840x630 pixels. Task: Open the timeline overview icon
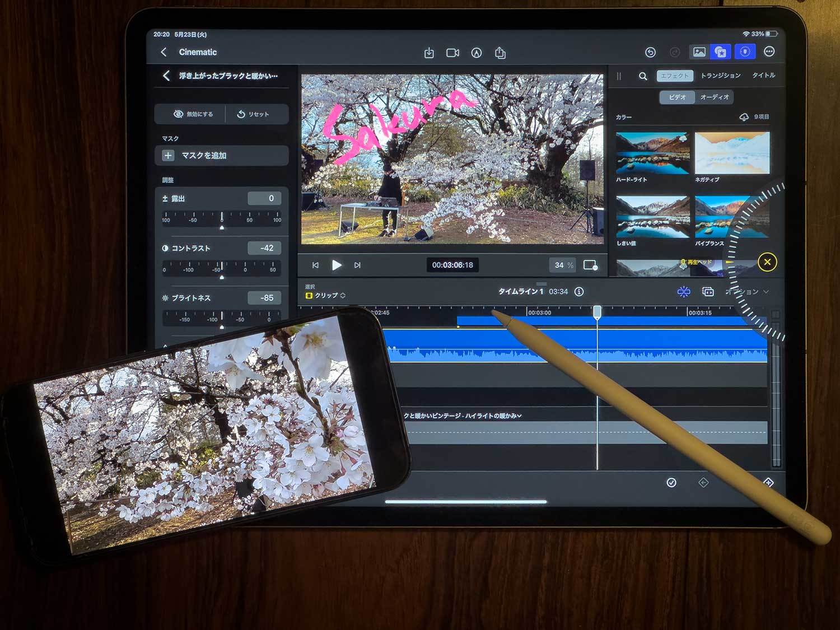click(x=708, y=292)
